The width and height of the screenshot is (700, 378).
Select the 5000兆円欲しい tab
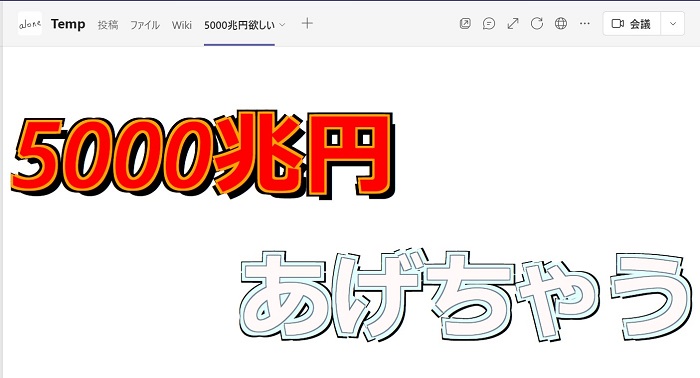(x=239, y=25)
